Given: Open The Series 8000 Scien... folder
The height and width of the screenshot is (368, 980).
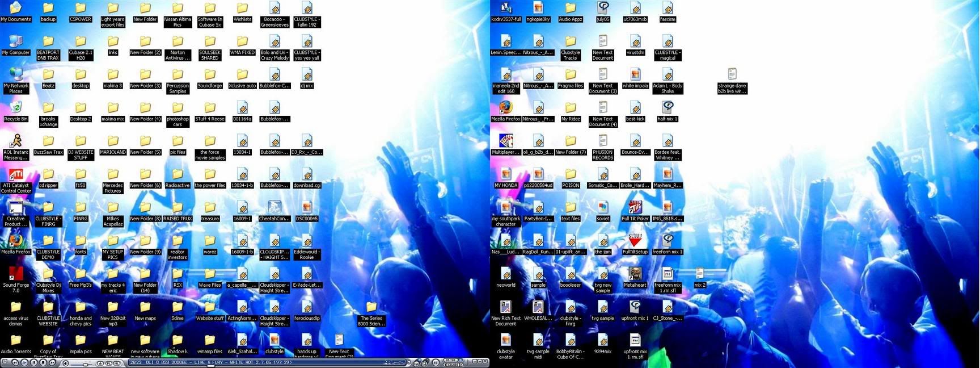Looking at the screenshot, I should [371, 313].
